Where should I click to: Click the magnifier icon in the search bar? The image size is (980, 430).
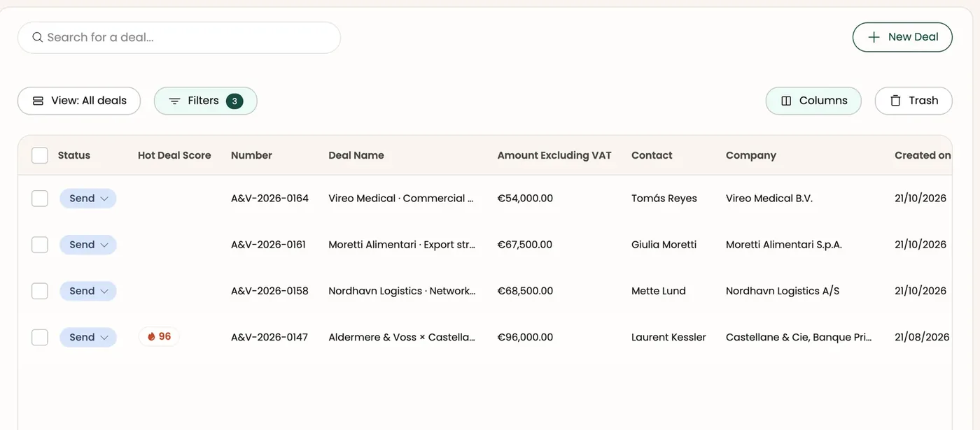(x=38, y=38)
